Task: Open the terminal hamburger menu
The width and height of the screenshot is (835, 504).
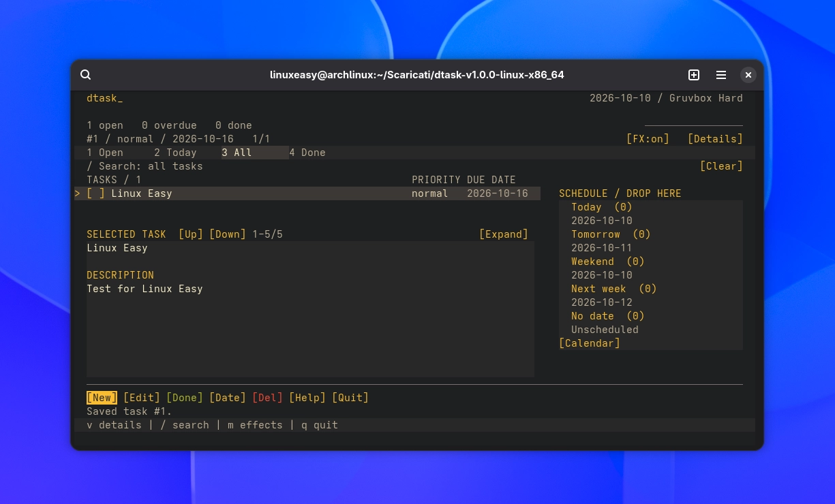Action: (x=720, y=75)
